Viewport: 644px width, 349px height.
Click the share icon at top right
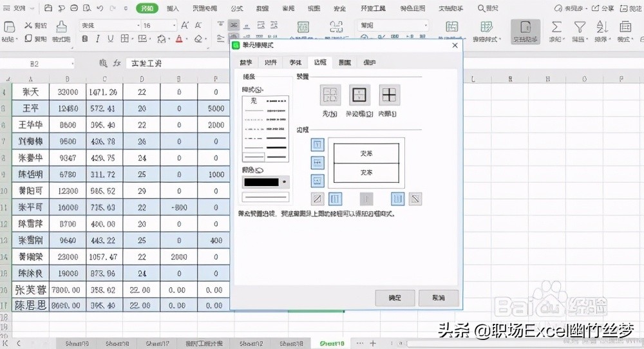coord(596,8)
